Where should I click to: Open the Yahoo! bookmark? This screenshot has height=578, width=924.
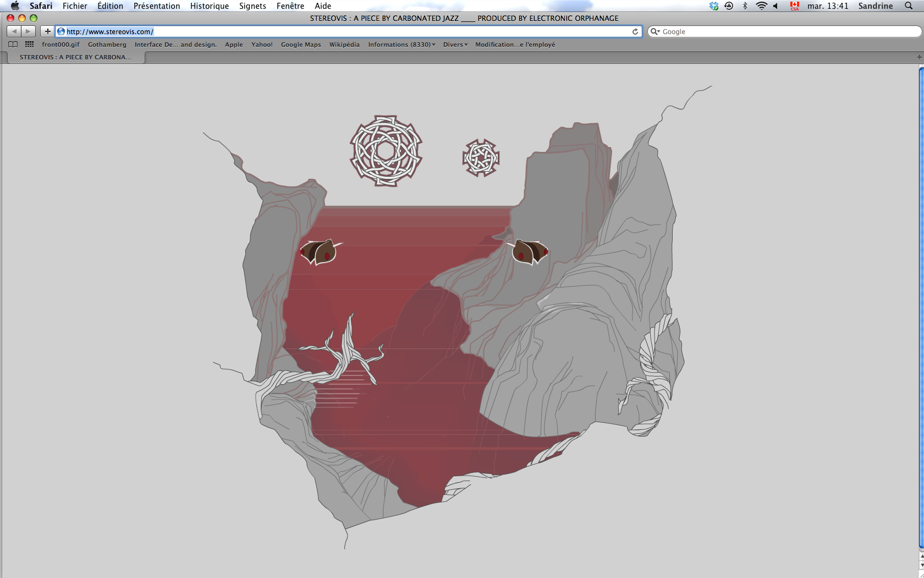pos(262,45)
